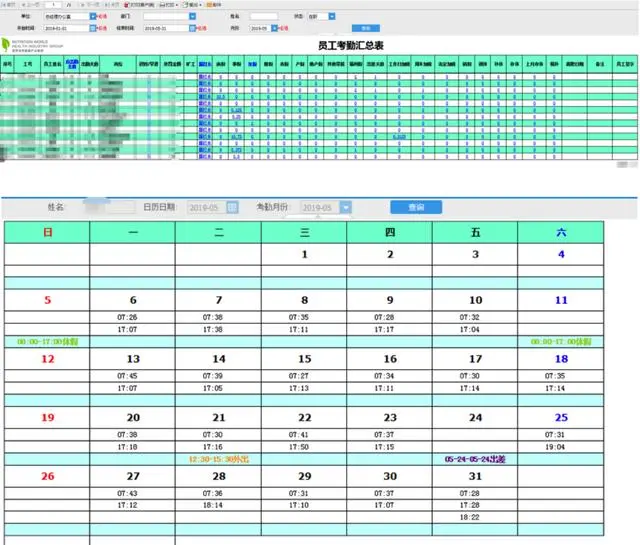Go to first page in report toolbar

tap(9, 4)
